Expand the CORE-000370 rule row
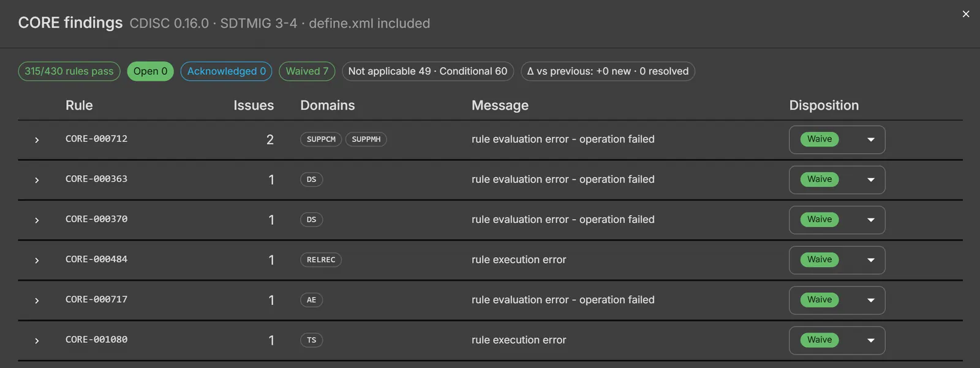This screenshot has height=368, width=980. (x=37, y=220)
